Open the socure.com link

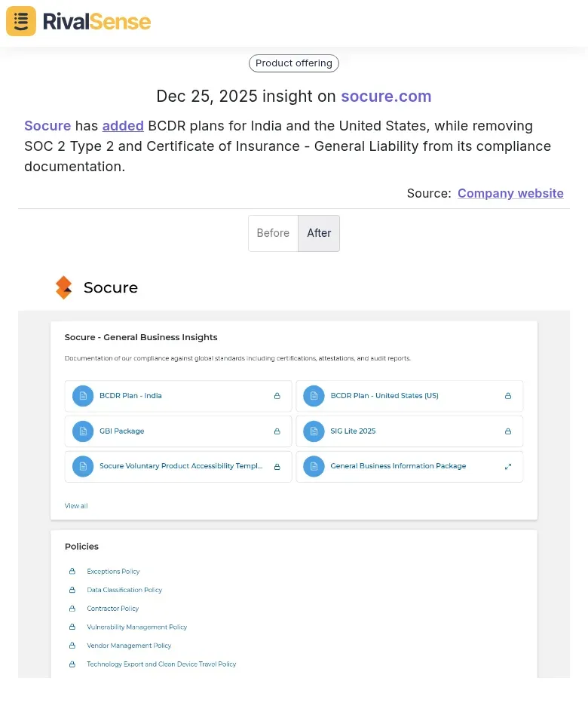click(386, 97)
